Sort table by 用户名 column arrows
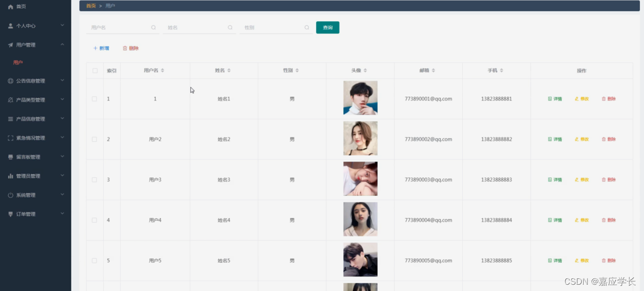644x291 pixels. [162, 71]
